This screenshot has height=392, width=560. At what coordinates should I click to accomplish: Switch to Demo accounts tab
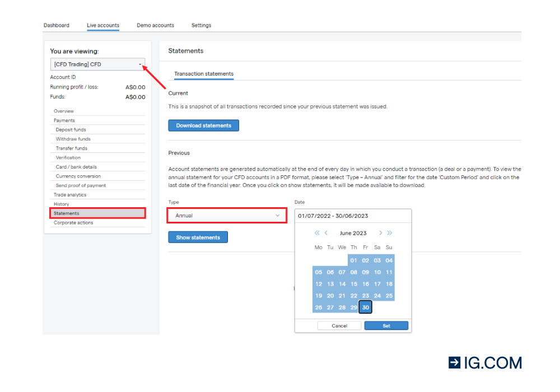coord(155,25)
